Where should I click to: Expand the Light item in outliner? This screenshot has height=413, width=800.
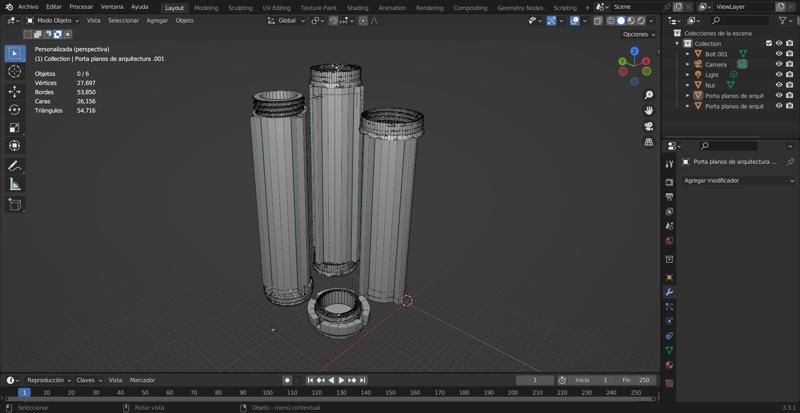(688, 75)
